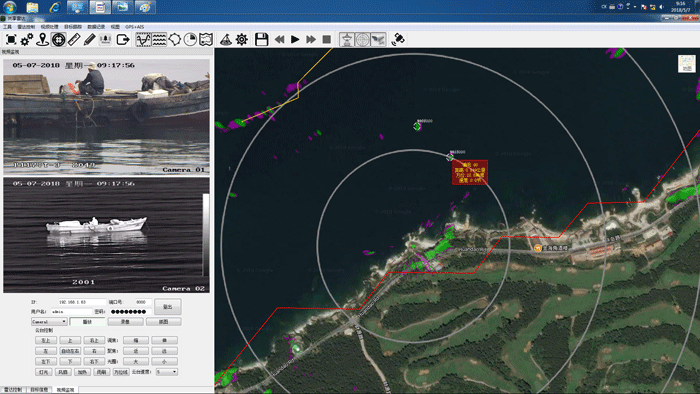Open the Camera1 selection dropdown
This screenshot has height=394, width=700.
pos(49,322)
